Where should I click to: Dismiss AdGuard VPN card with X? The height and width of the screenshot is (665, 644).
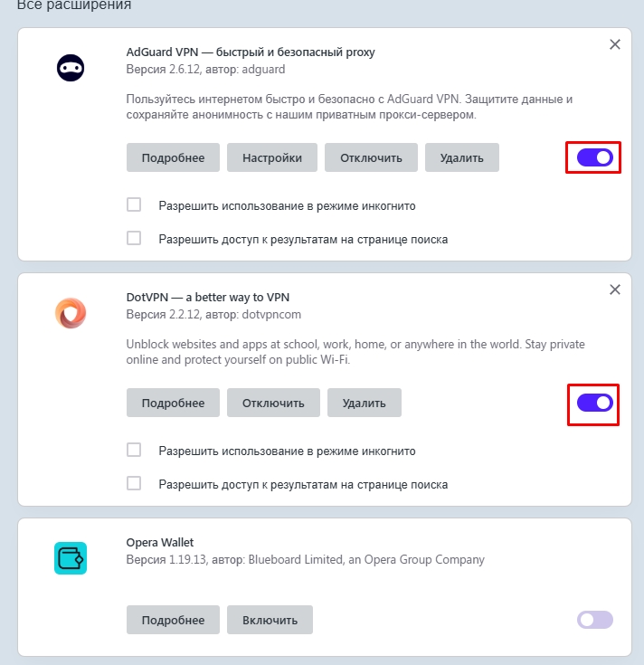click(x=615, y=44)
